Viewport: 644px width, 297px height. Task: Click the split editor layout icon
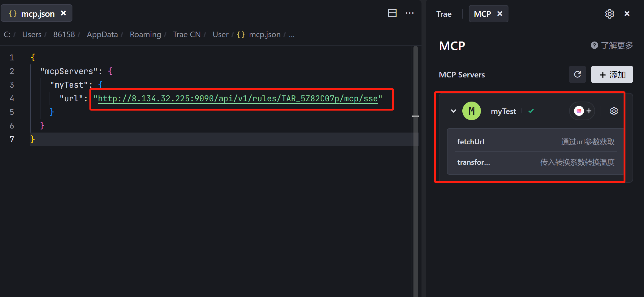click(x=392, y=13)
